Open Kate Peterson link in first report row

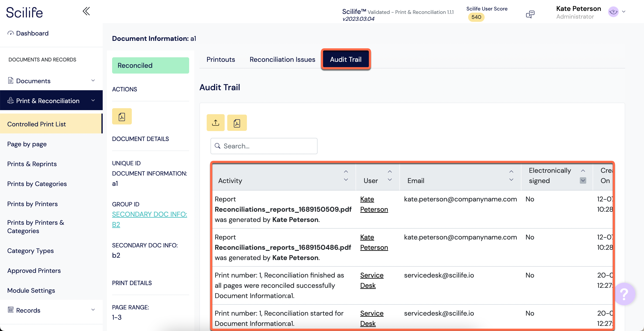click(374, 204)
